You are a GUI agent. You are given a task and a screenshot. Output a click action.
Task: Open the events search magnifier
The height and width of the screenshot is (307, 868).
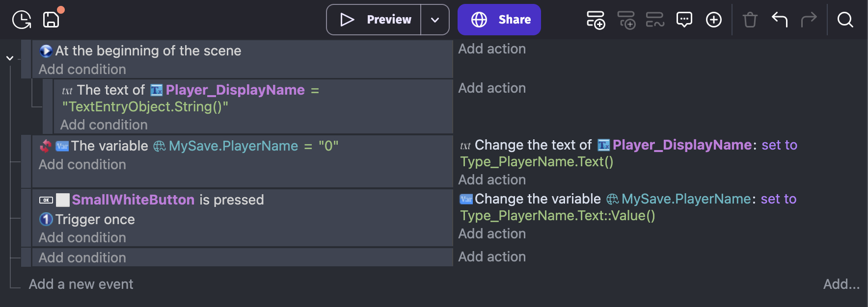[x=845, y=20]
